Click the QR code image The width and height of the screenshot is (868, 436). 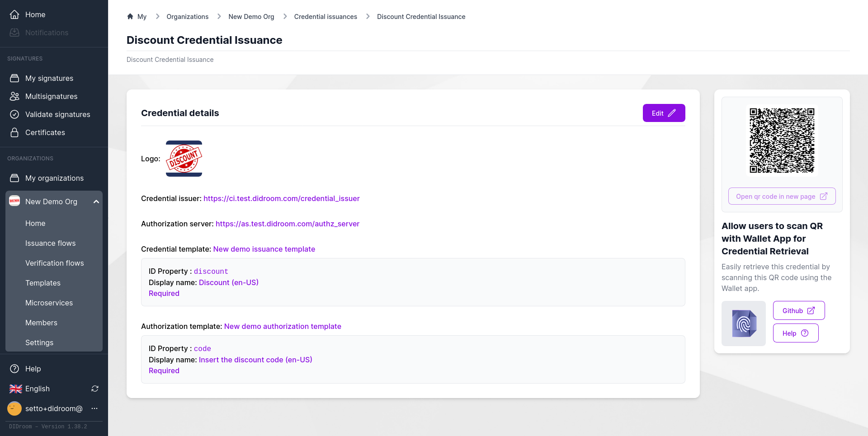point(782,140)
